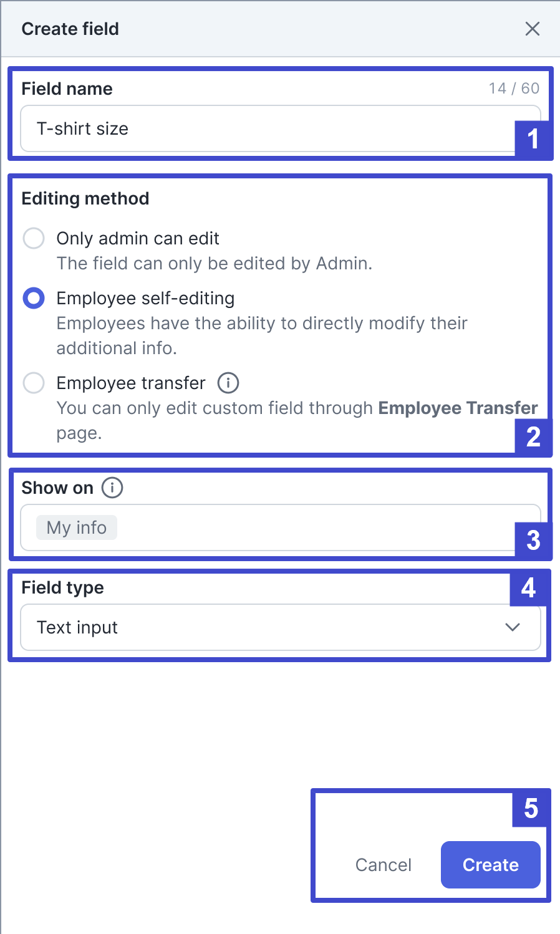Click the number 2 annotation badge

pyautogui.click(x=533, y=436)
